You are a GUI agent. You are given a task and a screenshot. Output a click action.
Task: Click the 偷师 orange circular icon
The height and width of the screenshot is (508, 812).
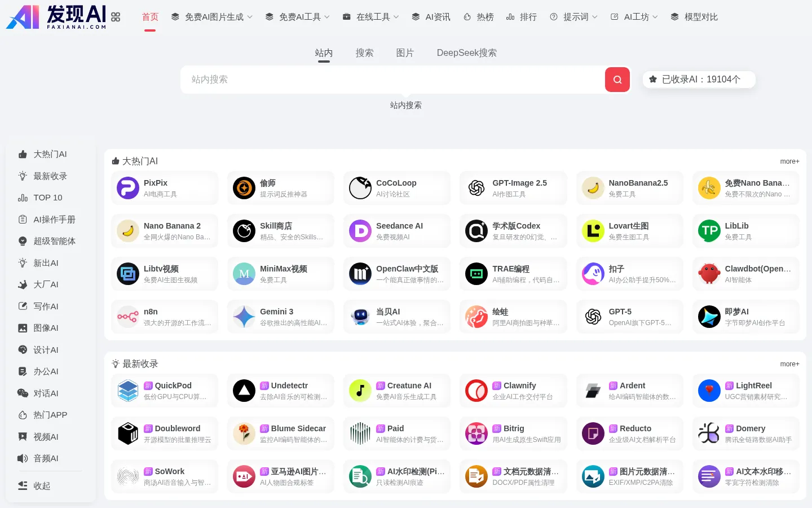coord(244,188)
